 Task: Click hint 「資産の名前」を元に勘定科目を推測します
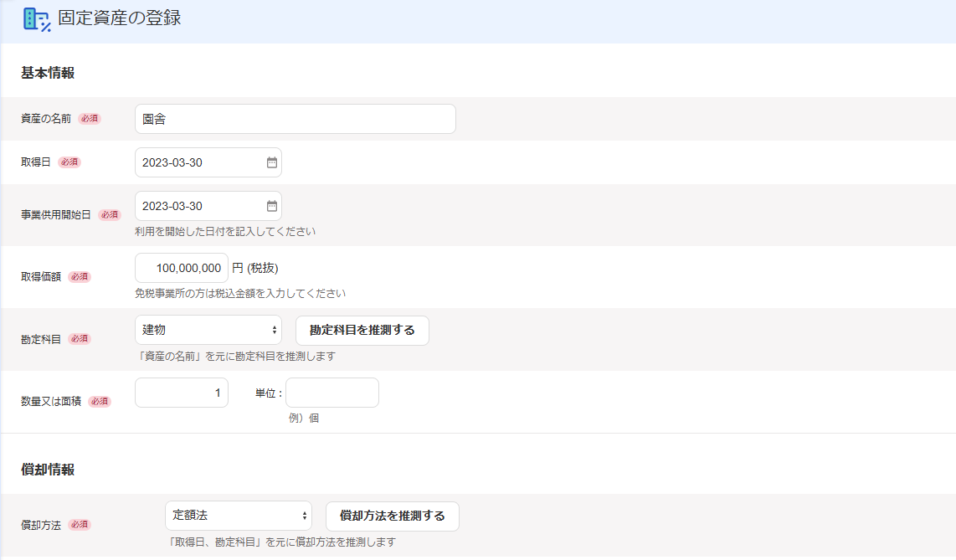(235, 357)
